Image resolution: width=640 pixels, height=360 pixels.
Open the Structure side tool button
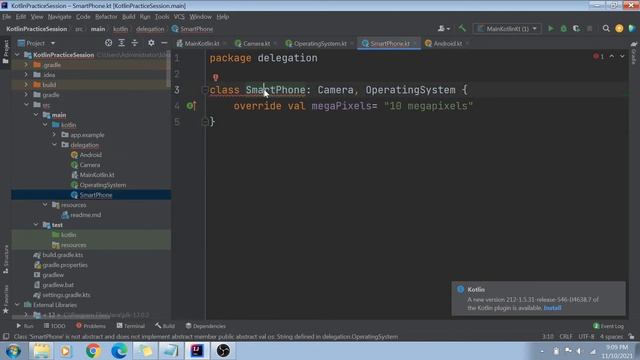(x=5, y=259)
